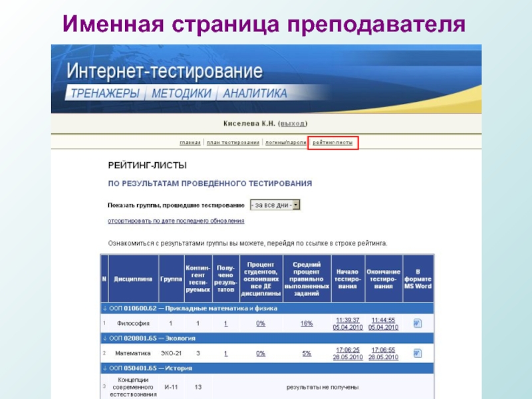Screen dimensions: 532x399
Task: Click the 'Математика' discipline cell
Action: point(132,354)
